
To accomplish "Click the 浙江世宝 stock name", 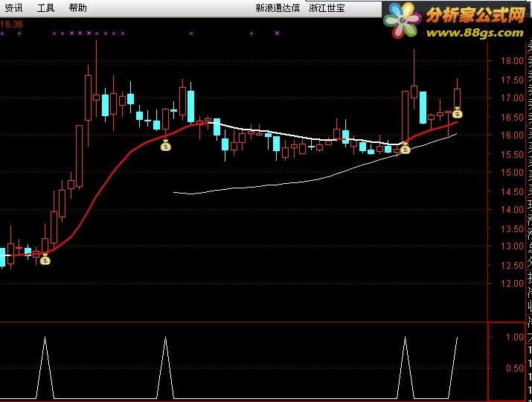I will 327,7.
